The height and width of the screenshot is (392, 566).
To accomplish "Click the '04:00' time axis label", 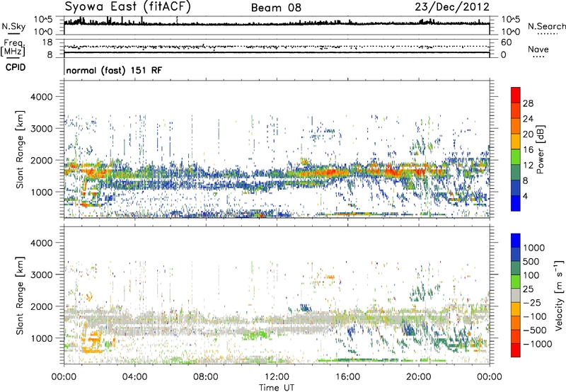I will [x=134, y=377].
